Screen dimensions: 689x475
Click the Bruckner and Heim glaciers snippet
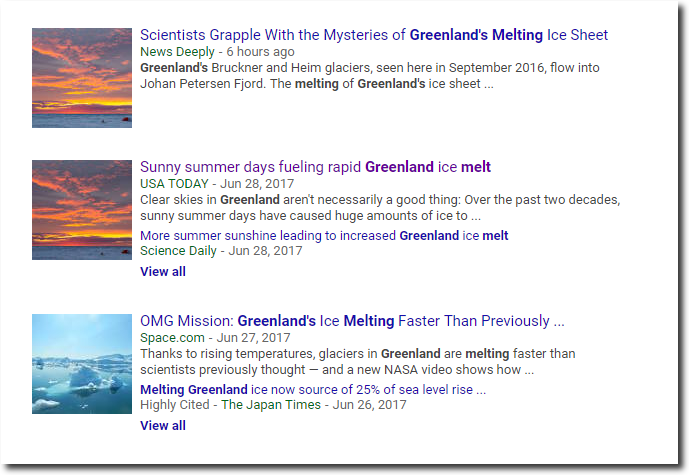tap(370, 76)
